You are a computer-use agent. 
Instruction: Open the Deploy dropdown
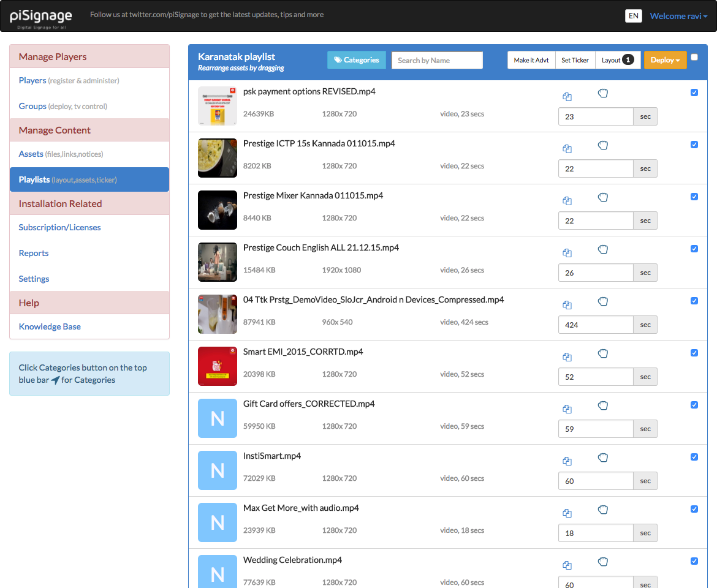click(x=665, y=60)
